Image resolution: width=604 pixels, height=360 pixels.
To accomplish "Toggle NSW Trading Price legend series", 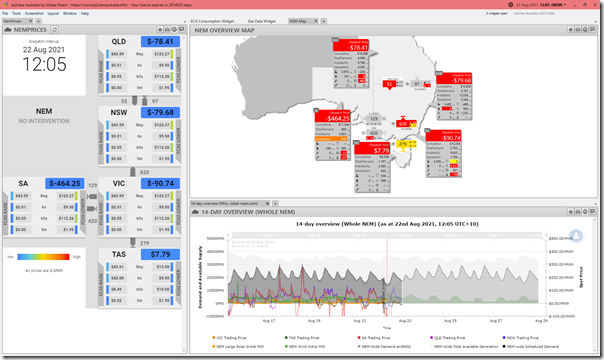I will [520, 338].
